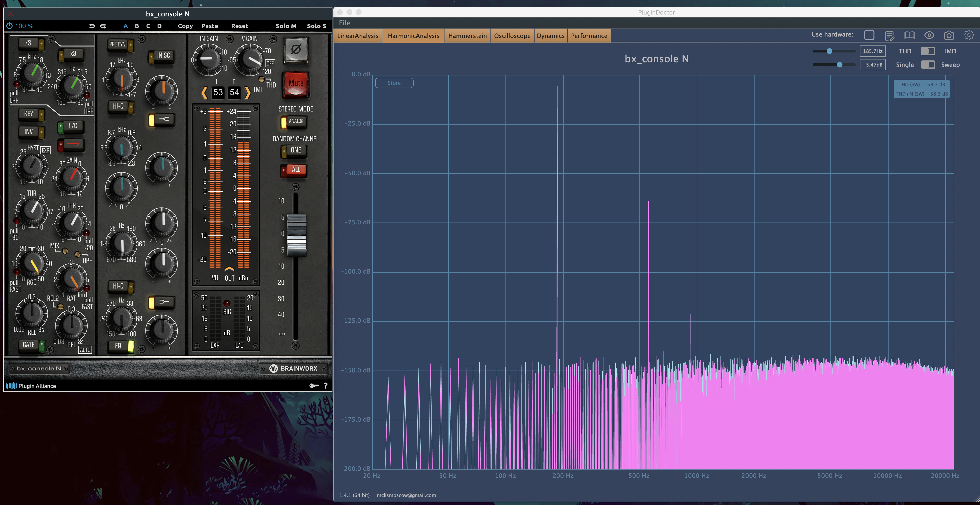This screenshot has height=505, width=980.
Task: Click Paste in bx_console toolbar
Action: point(210,26)
